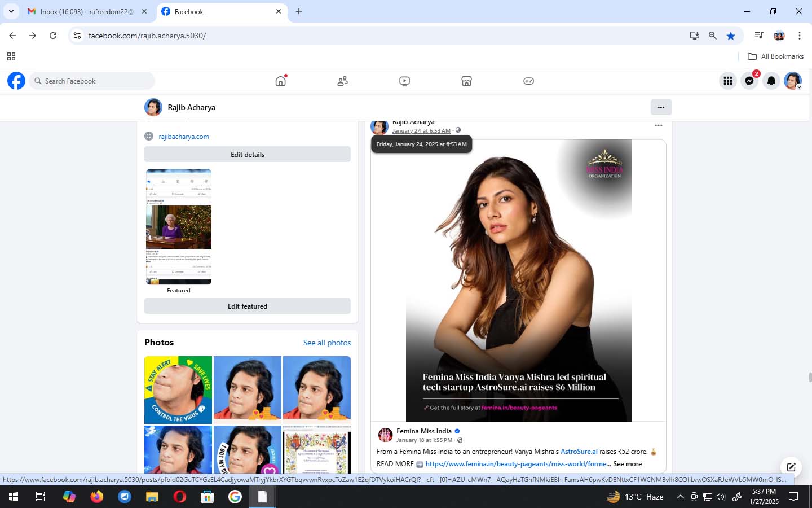Open a new browser tab
Image resolution: width=812 pixels, height=508 pixels.
[x=299, y=11]
